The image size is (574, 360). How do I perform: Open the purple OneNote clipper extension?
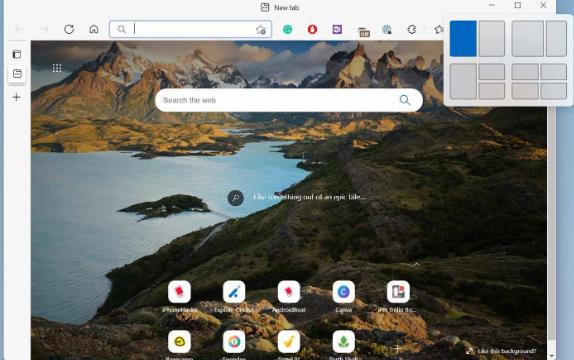coord(337,29)
